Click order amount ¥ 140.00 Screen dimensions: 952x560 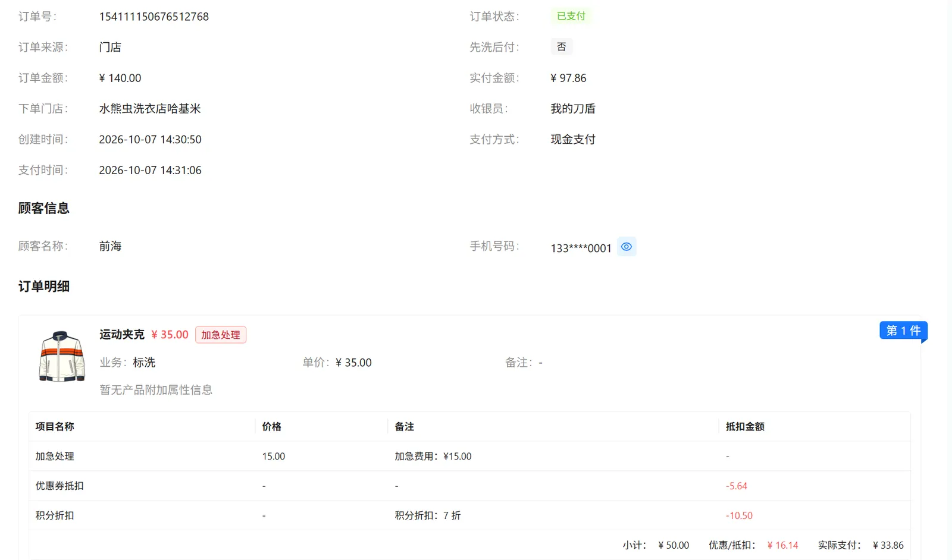click(x=120, y=78)
